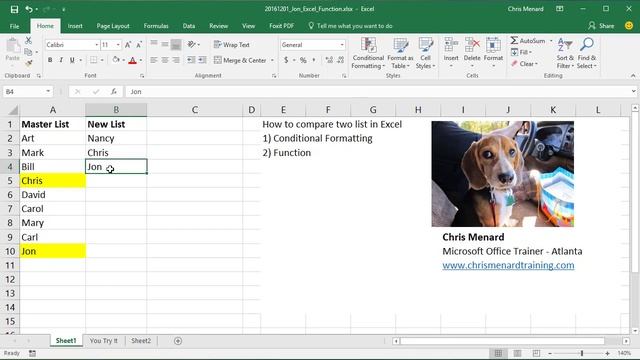Switch to the Page Layout tab

point(113,26)
